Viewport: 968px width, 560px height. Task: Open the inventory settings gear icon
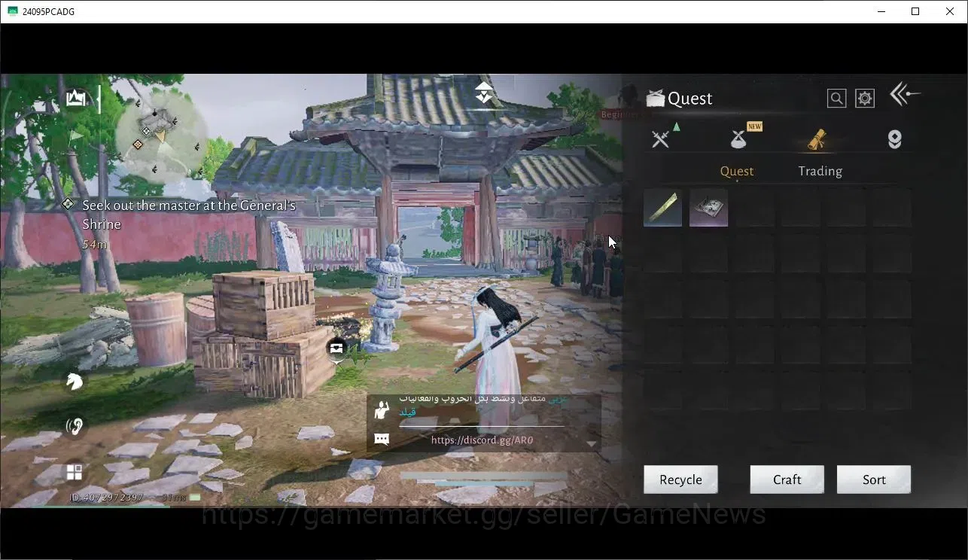click(865, 99)
